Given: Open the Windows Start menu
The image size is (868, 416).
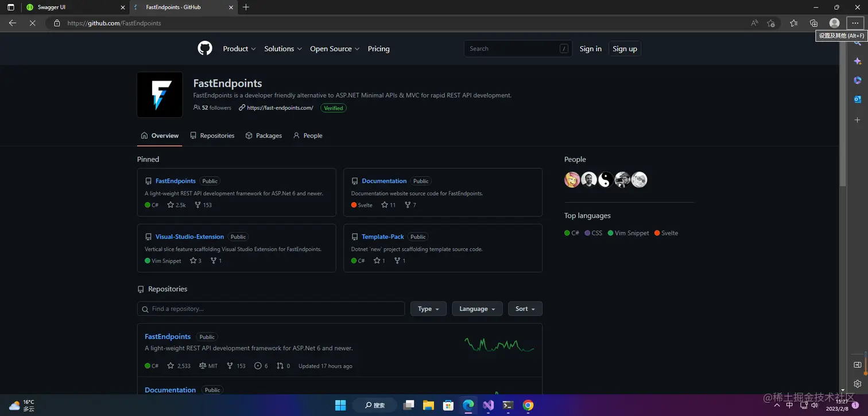Looking at the screenshot, I should pos(340,405).
